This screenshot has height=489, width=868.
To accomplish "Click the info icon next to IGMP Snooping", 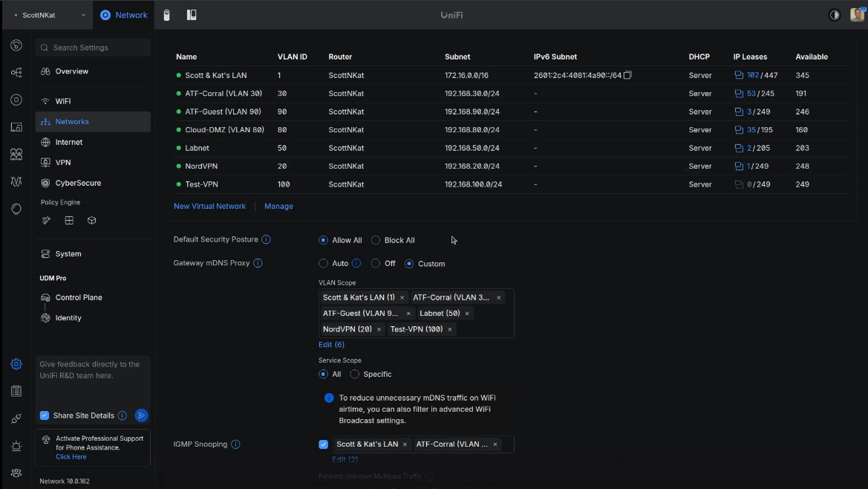I will tap(235, 444).
